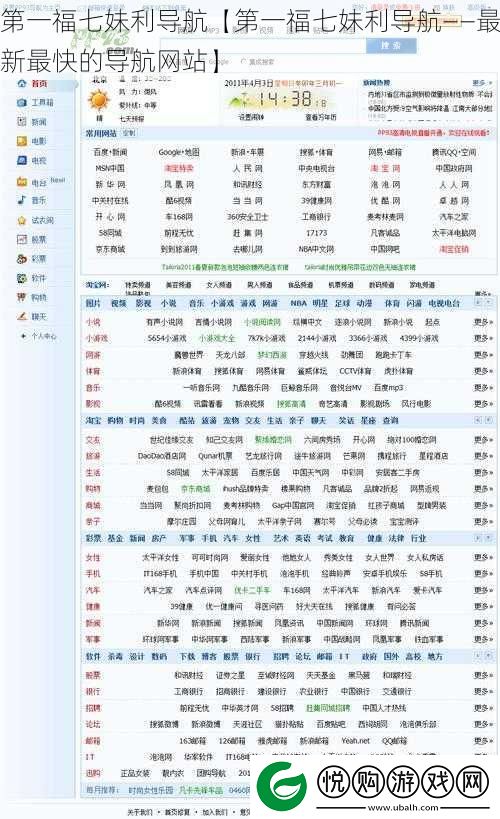Switch to 淘宝 category tab
Image resolution: width=500 pixels, height=819 pixels.
93,420
